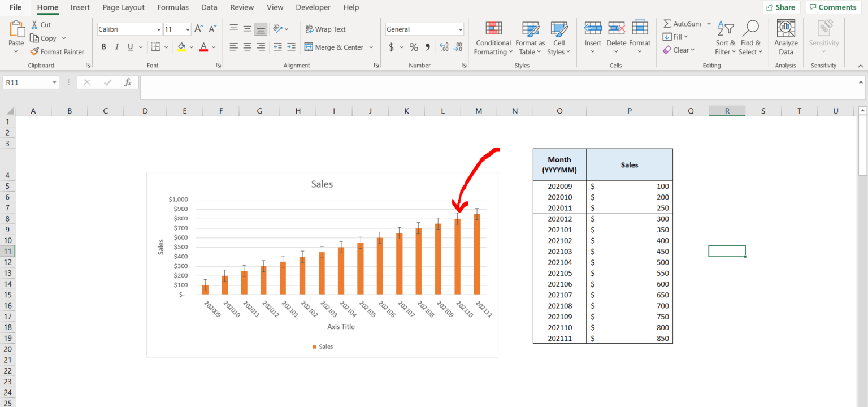Open the Developer ribbon tab

(x=313, y=7)
